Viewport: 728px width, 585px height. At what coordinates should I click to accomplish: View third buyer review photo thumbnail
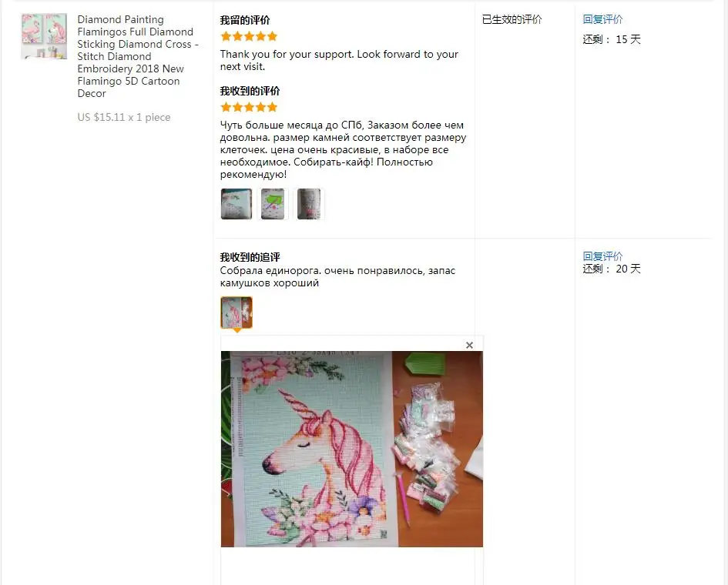[309, 204]
